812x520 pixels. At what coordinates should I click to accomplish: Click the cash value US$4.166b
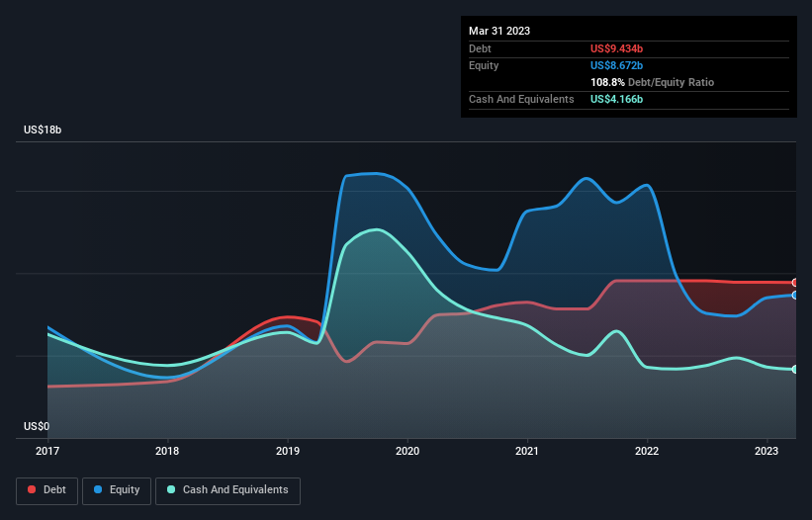[616, 99]
